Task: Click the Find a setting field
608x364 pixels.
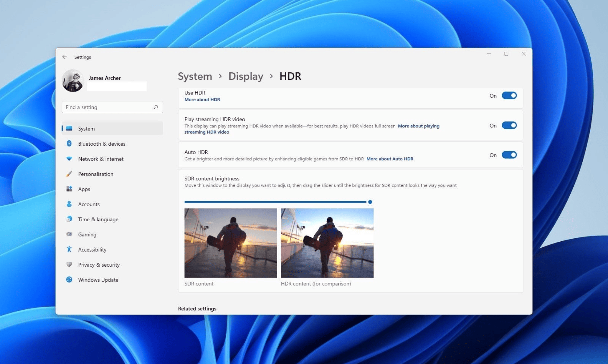Action: pyautogui.click(x=108, y=107)
